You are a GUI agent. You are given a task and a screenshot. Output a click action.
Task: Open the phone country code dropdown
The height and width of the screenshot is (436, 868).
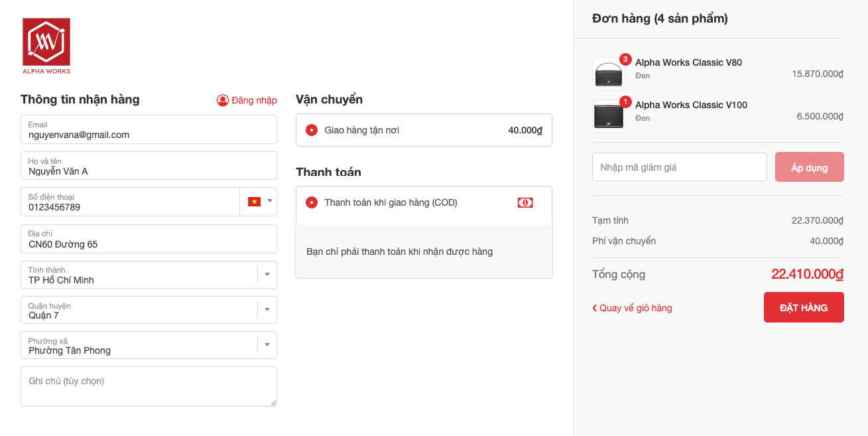[x=270, y=201]
